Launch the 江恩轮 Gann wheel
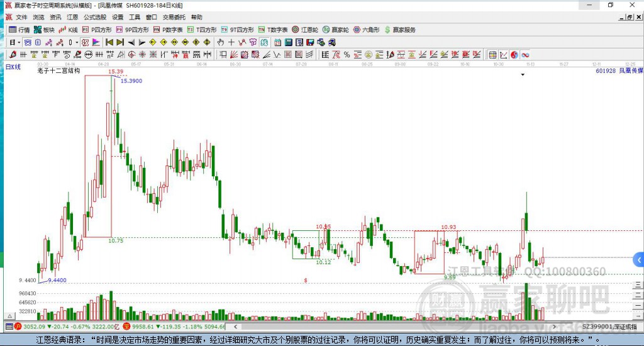Viewport: 644px width, 346px height. click(x=305, y=30)
